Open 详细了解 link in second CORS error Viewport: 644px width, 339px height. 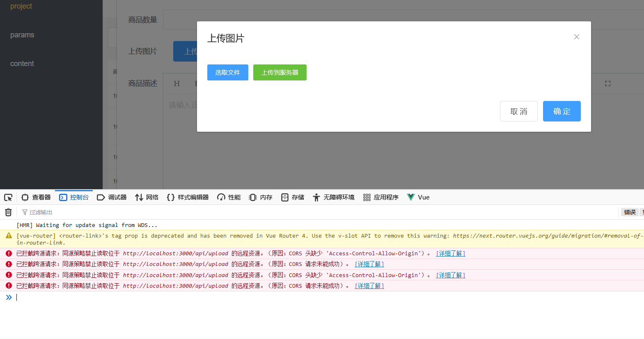[369, 264]
